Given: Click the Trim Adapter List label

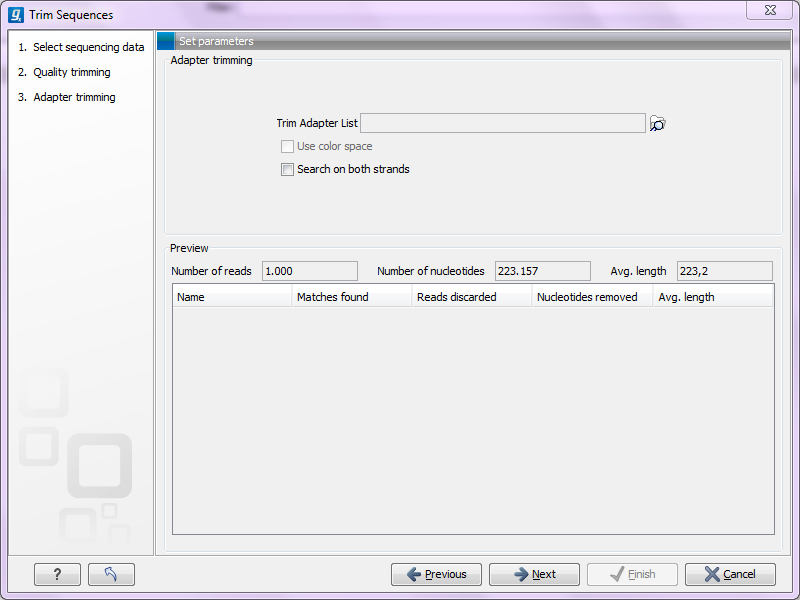Looking at the screenshot, I should coord(317,123).
